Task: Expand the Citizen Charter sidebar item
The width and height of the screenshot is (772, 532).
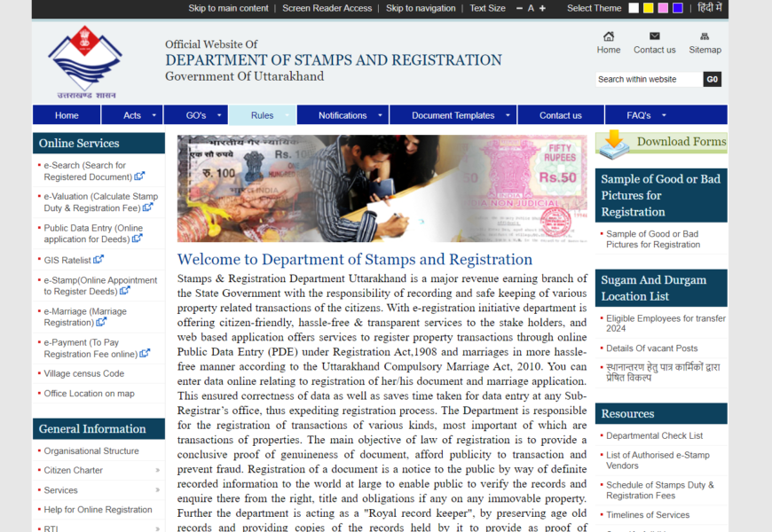Action: click(158, 471)
